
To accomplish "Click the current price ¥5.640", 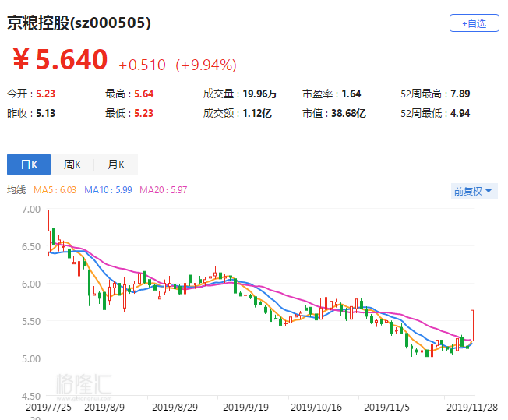I will point(60,59).
